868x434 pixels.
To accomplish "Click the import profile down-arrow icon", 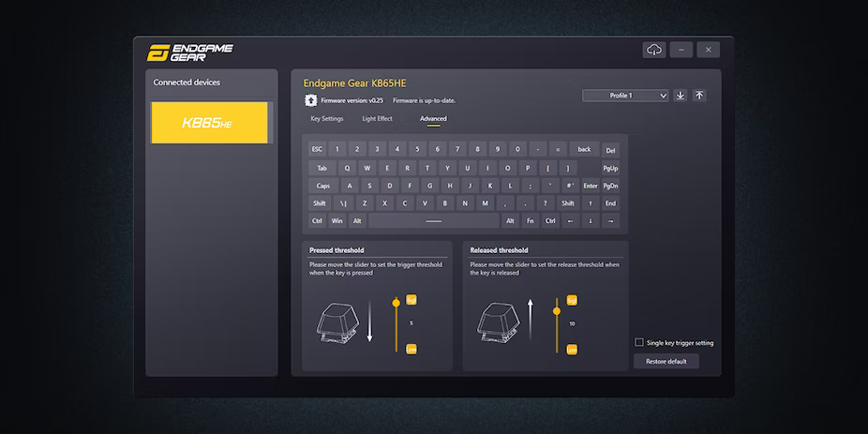I will (681, 96).
